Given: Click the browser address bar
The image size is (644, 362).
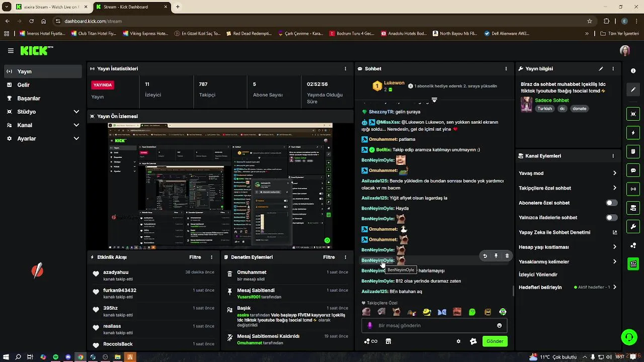Looking at the screenshot, I should tap(322, 21).
